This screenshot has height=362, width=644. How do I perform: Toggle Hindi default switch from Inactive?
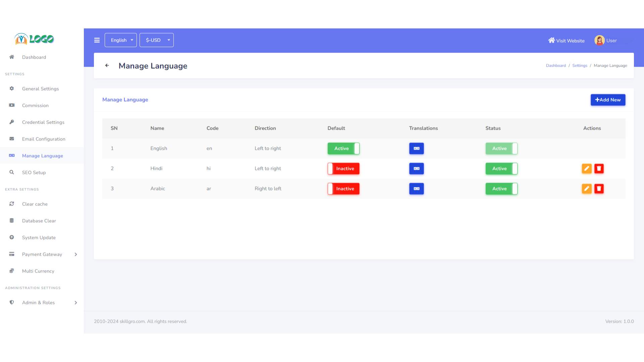pos(343,169)
